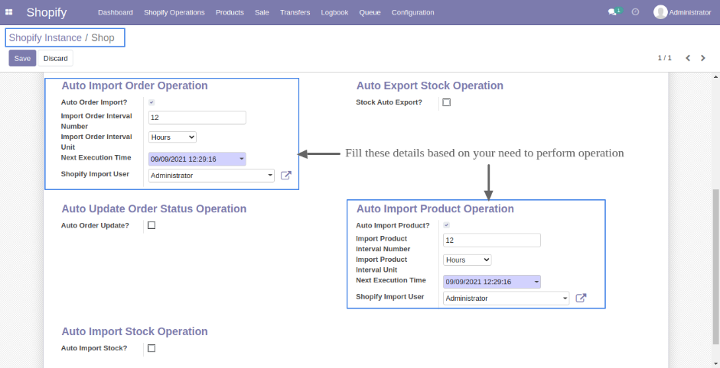Open the Configuration menu
This screenshot has width=720, height=368.
412,12
